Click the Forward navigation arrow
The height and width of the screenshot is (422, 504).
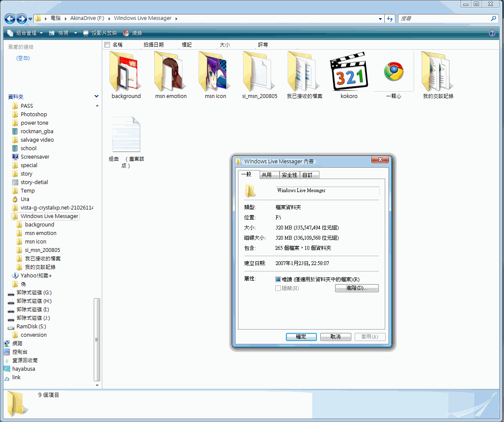click(22, 19)
